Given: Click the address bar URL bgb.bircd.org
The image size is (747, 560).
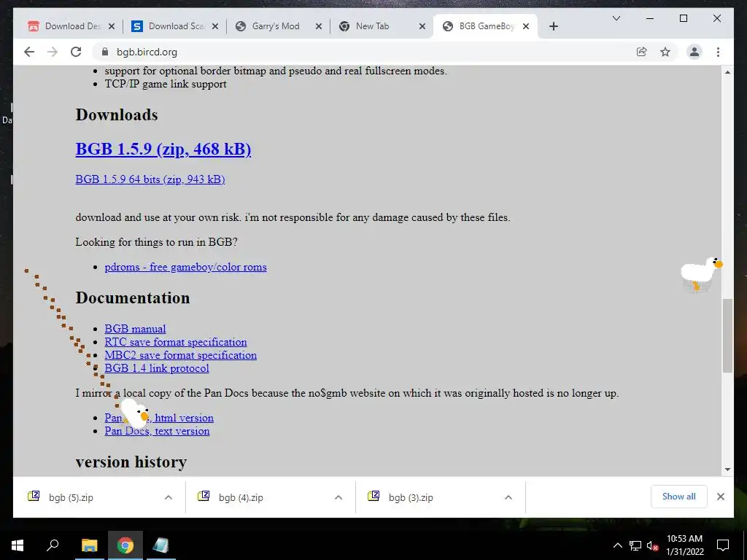Looking at the screenshot, I should tap(147, 52).
